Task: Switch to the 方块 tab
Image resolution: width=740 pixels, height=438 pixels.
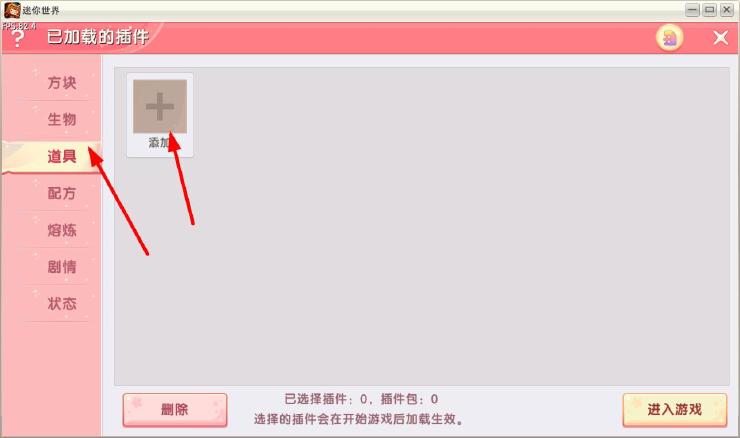Action: coord(61,83)
